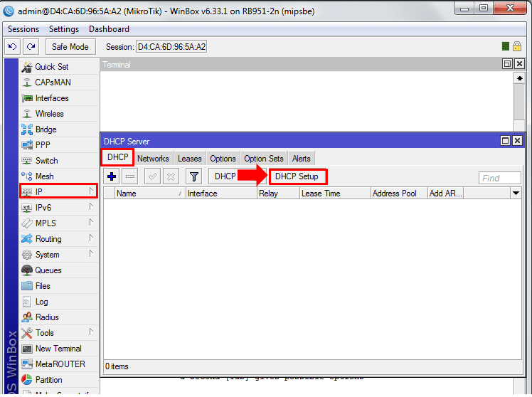The width and height of the screenshot is (532, 397).
Task: Click the Filter funnel icon
Action: (x=193, y=176)
